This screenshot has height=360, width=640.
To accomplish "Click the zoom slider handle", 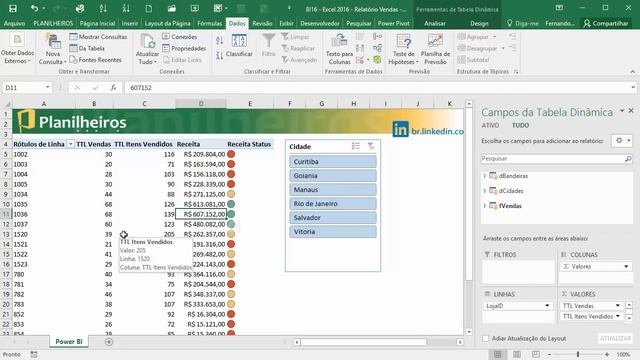I will click(578, 354).
